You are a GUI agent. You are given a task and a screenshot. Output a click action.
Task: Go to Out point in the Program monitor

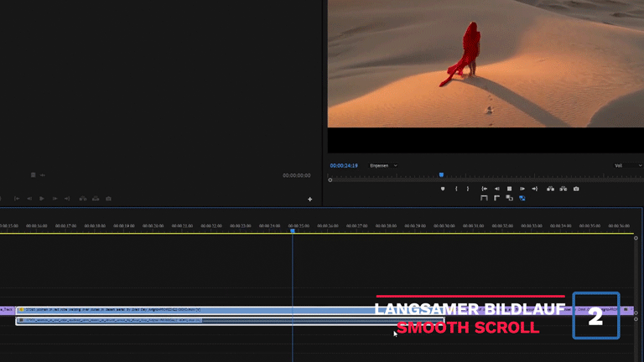tap(534, 189)
